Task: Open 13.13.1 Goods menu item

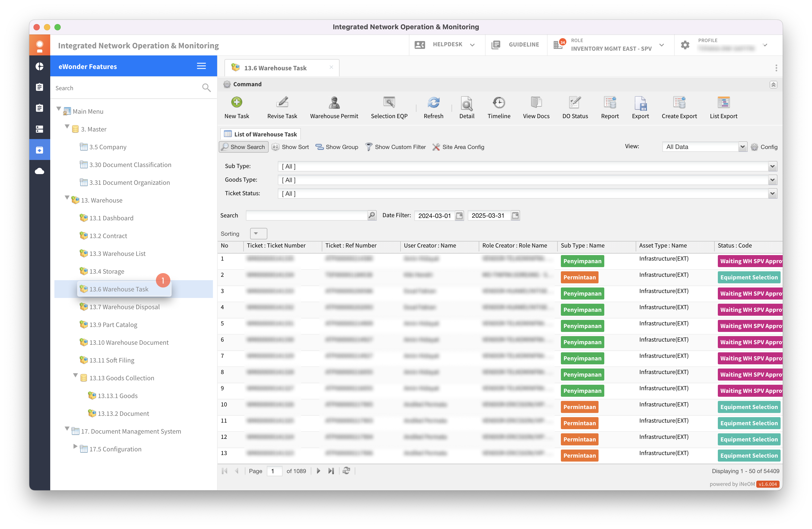Action: [x=117, y=395]
